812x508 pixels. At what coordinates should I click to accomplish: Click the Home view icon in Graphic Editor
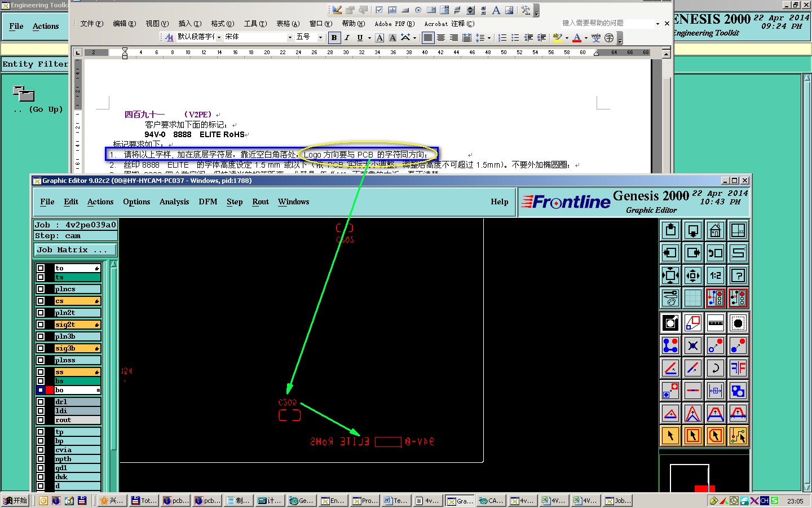pyautogui.click(x=716, y=230)
